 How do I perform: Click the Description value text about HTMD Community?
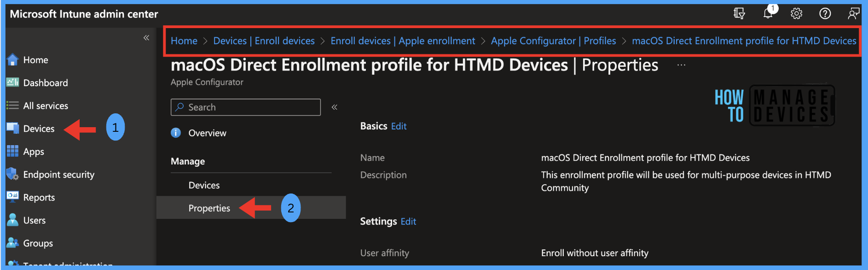pyautogui.click(x=686, y=181)
